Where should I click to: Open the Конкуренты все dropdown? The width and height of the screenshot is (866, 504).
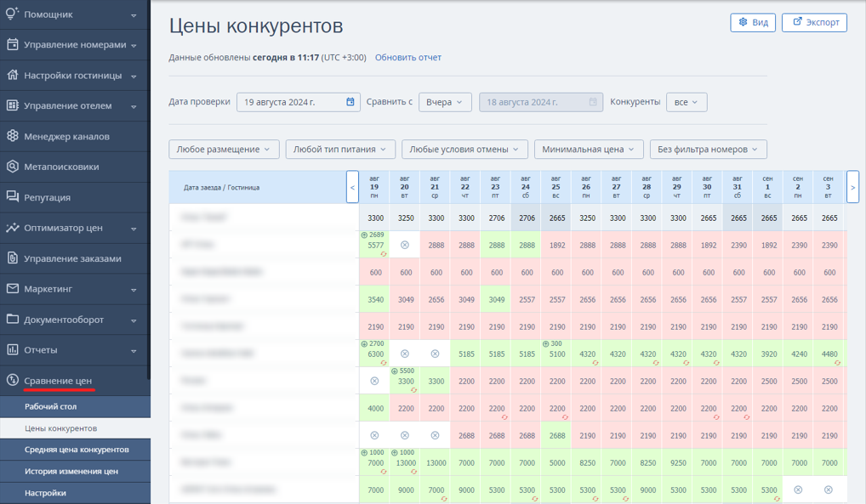click(x=687, y=102)
